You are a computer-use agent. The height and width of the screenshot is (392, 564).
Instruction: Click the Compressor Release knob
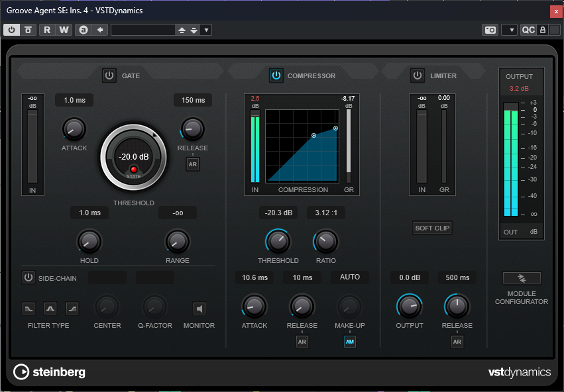pyautogui.click(x=302, y=307)
